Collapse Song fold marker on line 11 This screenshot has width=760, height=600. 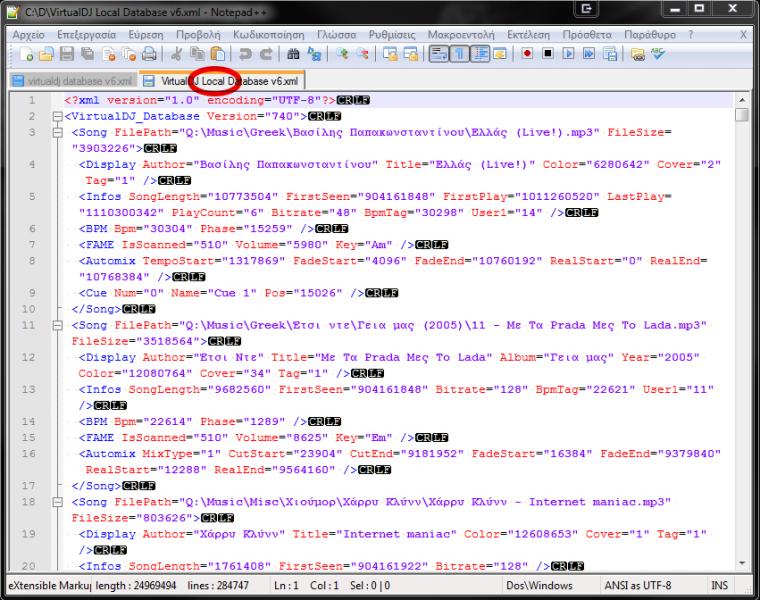point(57,325)
